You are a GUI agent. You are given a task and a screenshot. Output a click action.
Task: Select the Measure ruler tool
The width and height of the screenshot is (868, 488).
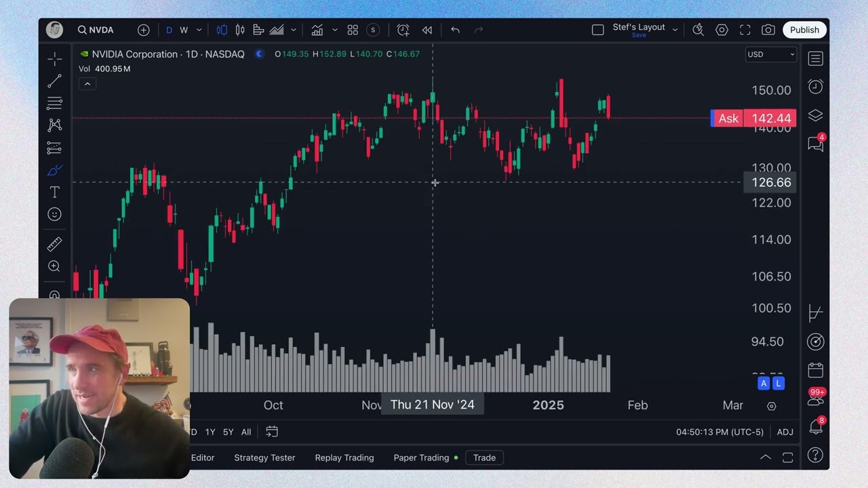coord(55,244)
